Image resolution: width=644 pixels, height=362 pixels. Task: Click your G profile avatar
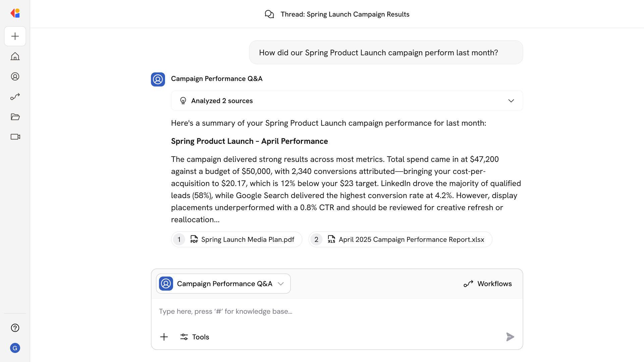[x=15, y=348]
